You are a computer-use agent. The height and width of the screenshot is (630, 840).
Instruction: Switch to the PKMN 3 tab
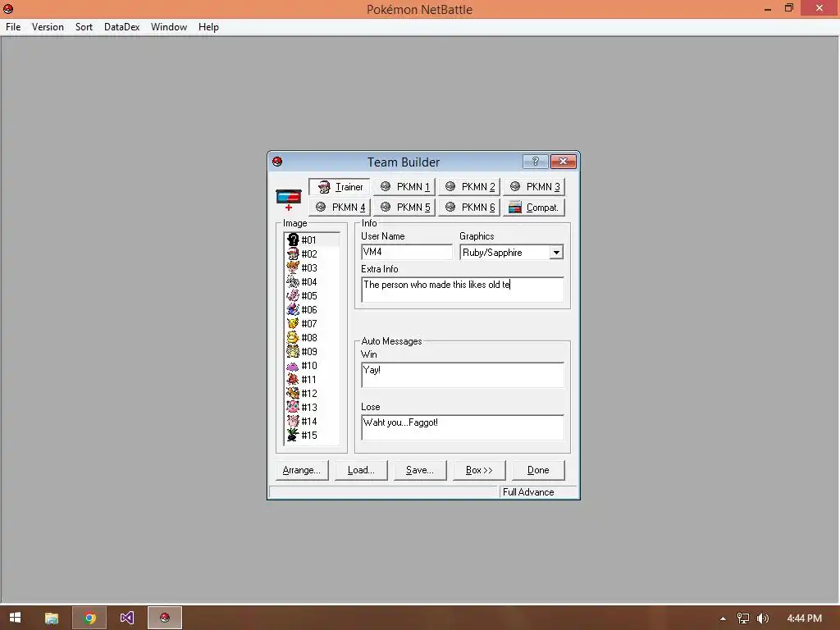point(533,187)
